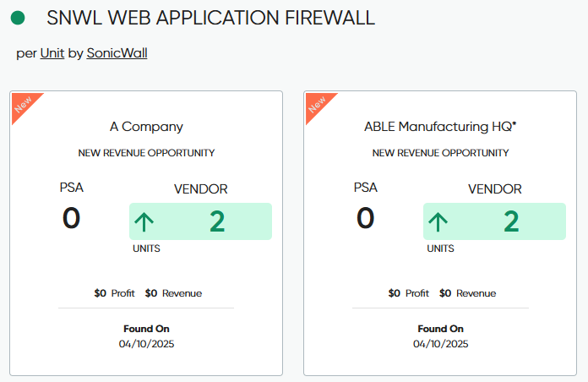Click NEW REVENUE OPPORTUNITY on A Company card
588x382 pixels.
point(146,153)
